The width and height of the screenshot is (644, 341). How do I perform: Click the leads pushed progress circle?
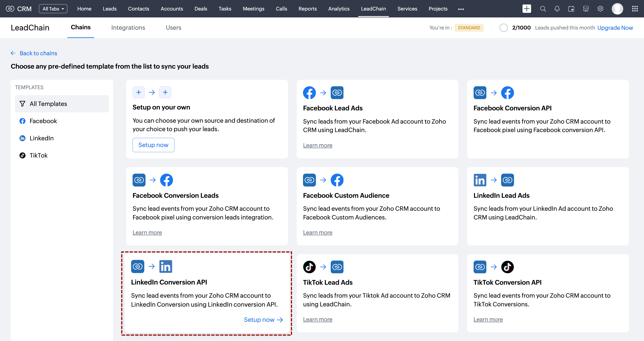504,28
